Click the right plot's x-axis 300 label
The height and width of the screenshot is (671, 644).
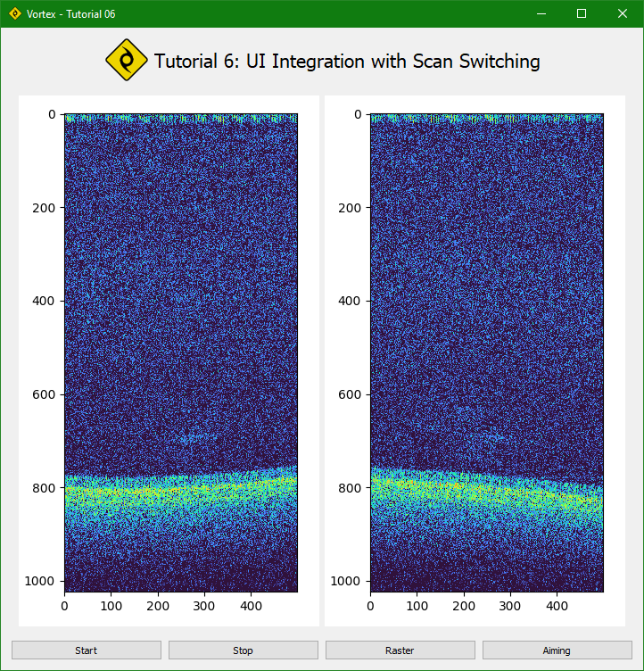tap(510, 606)
